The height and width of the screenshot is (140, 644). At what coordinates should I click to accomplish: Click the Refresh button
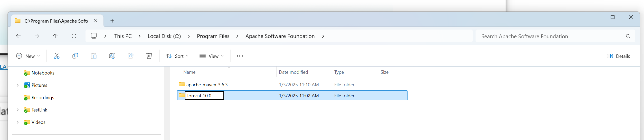click(74, 36)
